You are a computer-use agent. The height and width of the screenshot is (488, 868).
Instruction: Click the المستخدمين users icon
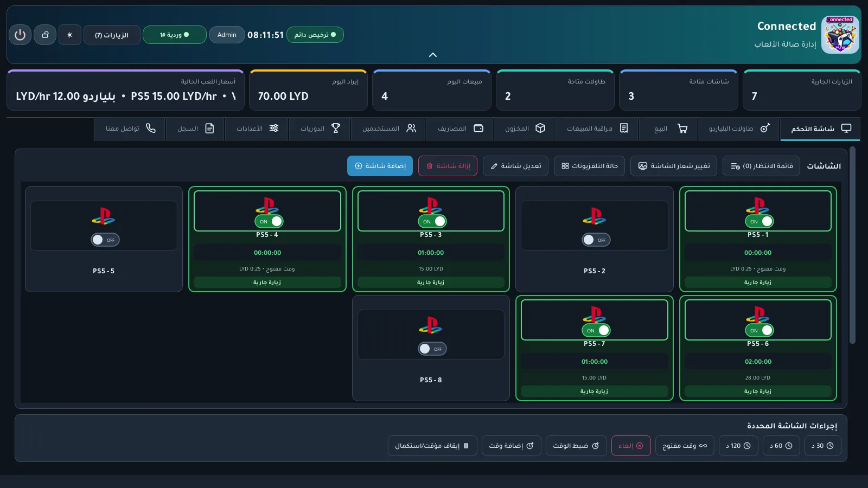pos(411,128)
